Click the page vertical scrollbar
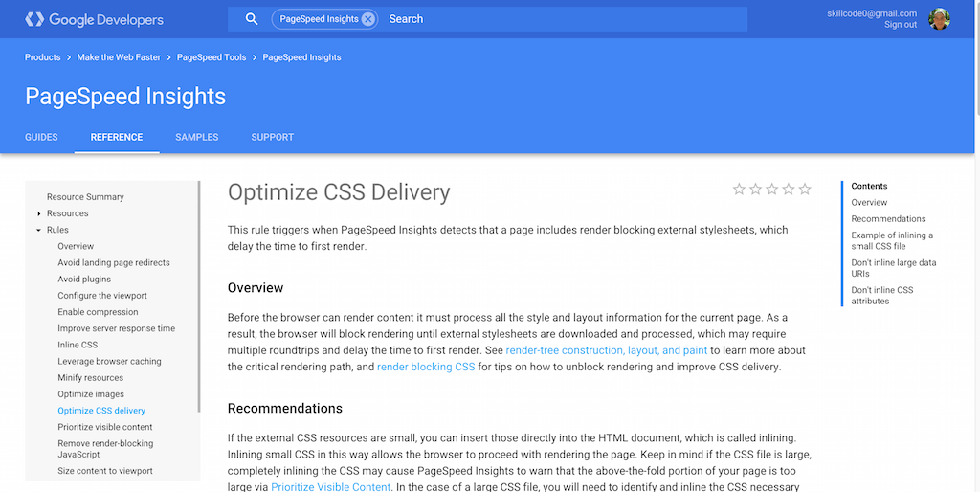The image size is (980, 492). tap(977, 59)
